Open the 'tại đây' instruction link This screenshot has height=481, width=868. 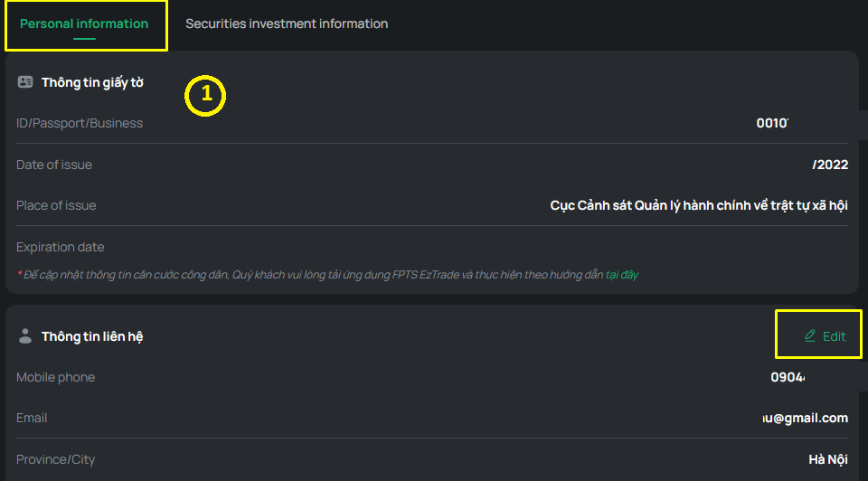[622, 275]
